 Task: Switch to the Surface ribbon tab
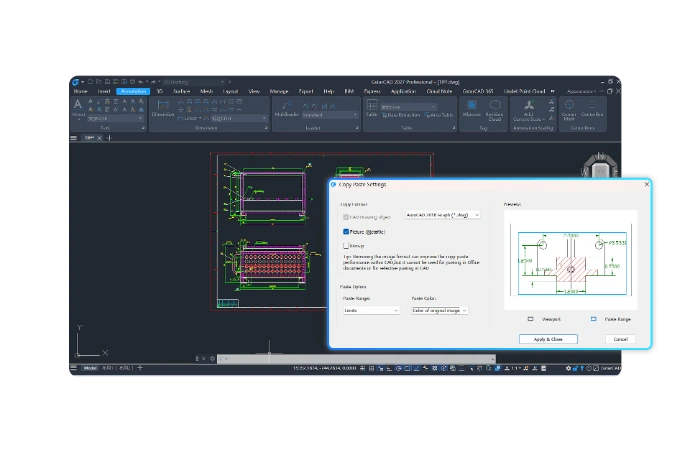click(x=181, y=91)
